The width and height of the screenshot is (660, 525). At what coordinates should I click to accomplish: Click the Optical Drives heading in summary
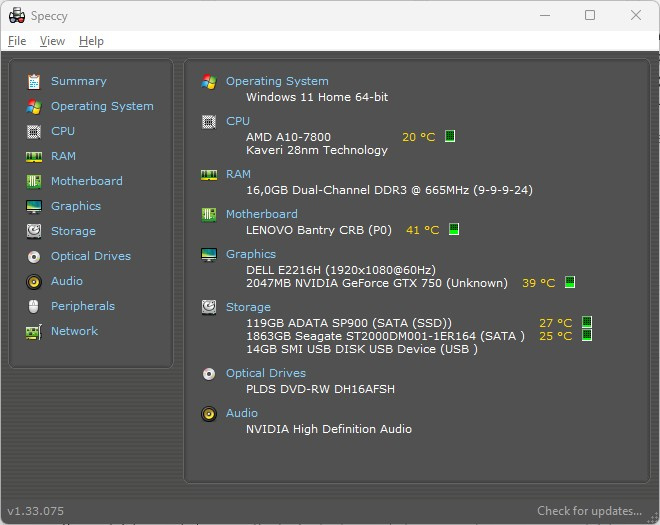(266, 373)
